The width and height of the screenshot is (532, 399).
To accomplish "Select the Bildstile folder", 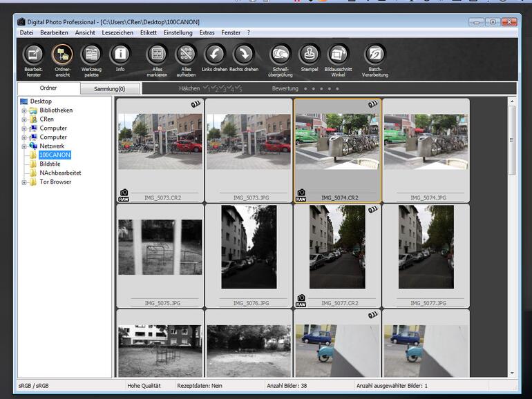I will tap(50, 164).
